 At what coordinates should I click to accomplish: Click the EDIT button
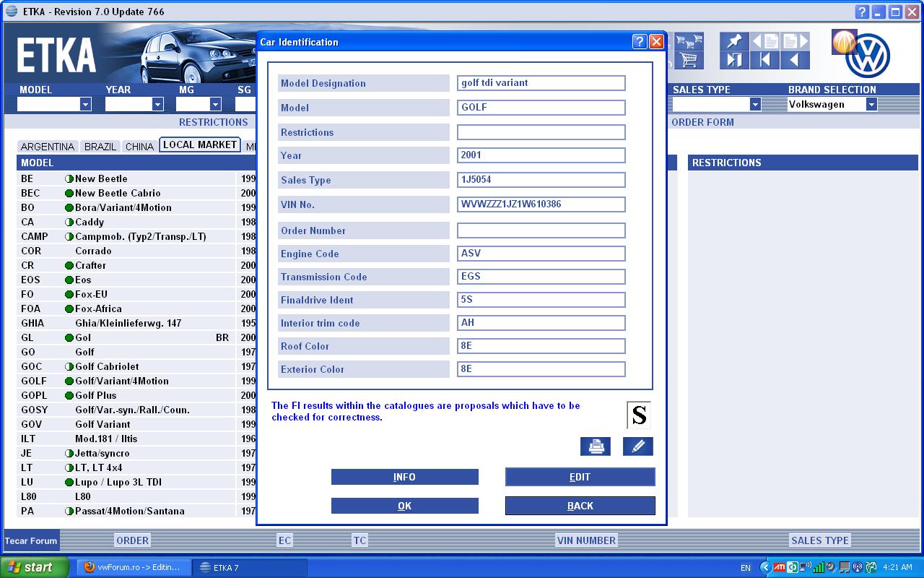[x=580, y=477]
